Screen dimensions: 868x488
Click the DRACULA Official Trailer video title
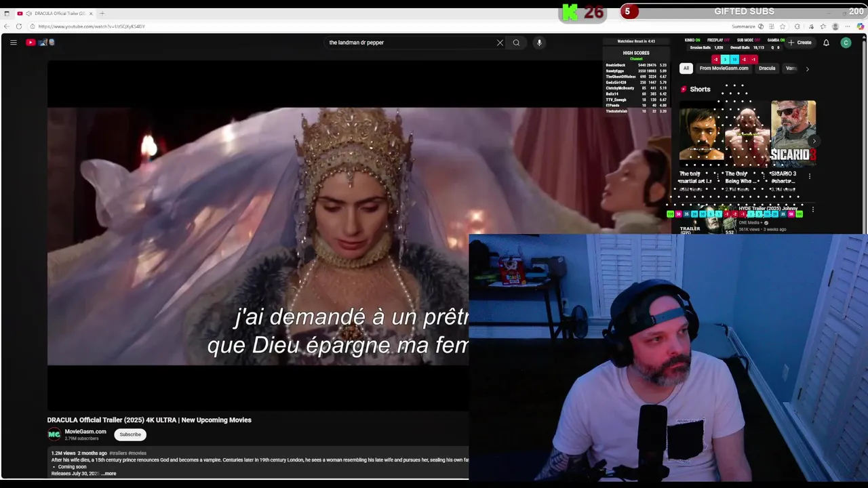149,420
